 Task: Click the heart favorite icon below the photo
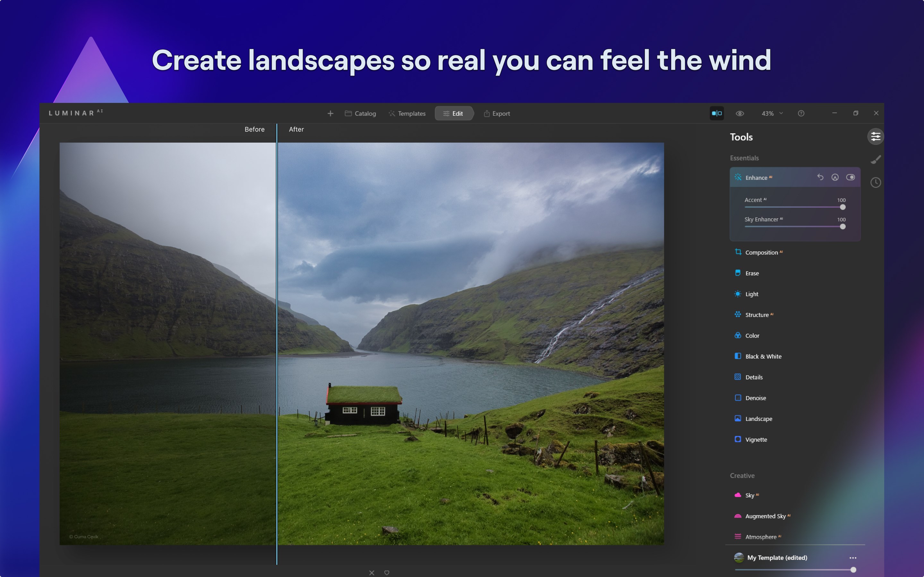coord(387,573)
